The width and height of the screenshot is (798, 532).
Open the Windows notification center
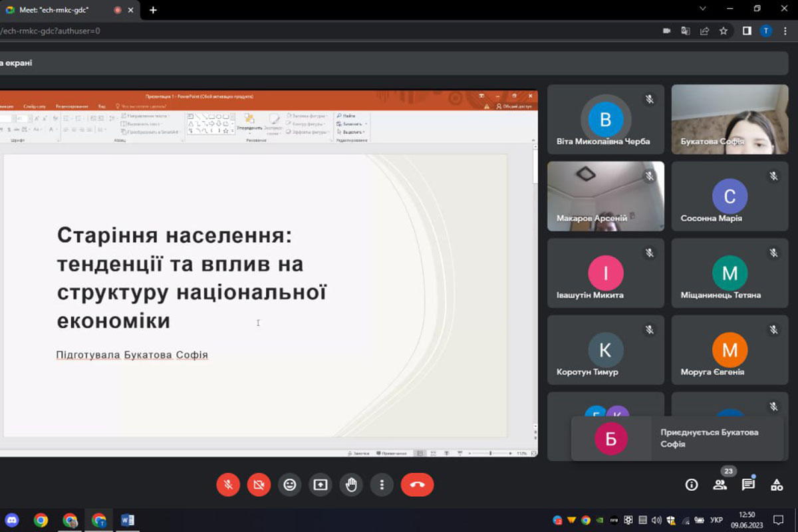pos(779,520)
